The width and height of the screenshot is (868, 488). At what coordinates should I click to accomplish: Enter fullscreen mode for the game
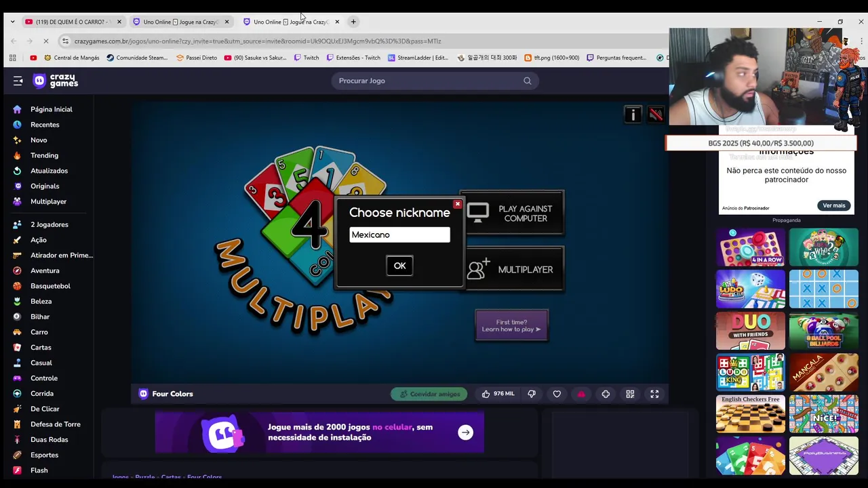(x=654, y=394)
